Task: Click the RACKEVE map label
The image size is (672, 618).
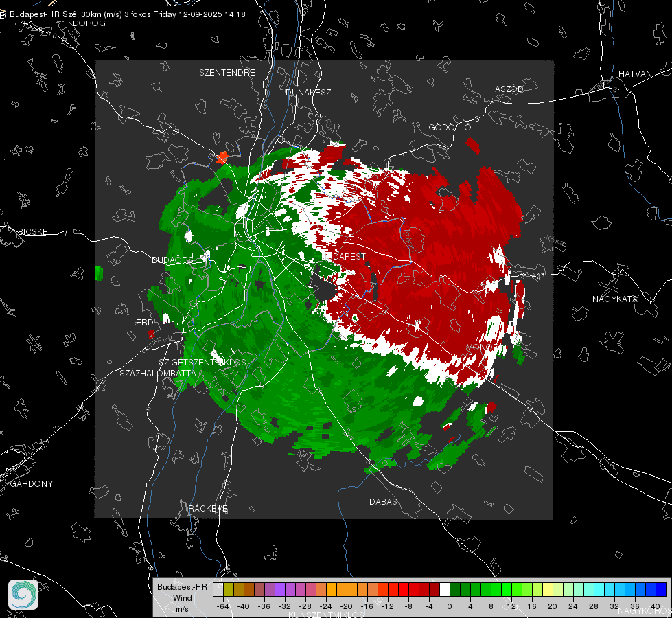Action: point(208,509)
